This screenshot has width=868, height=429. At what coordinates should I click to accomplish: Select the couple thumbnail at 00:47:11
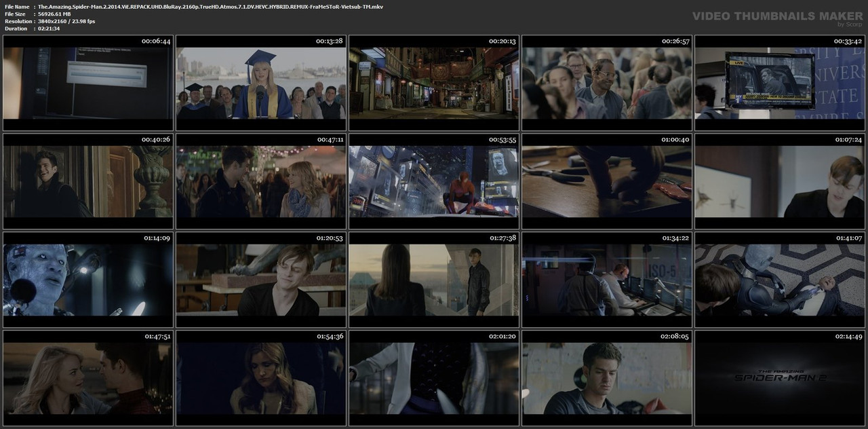point(261,181)
